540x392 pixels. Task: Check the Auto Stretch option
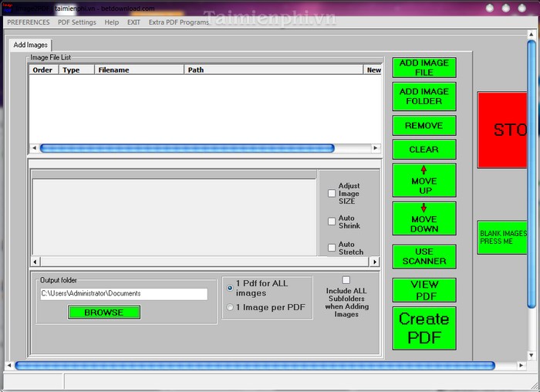pos(332,247)
